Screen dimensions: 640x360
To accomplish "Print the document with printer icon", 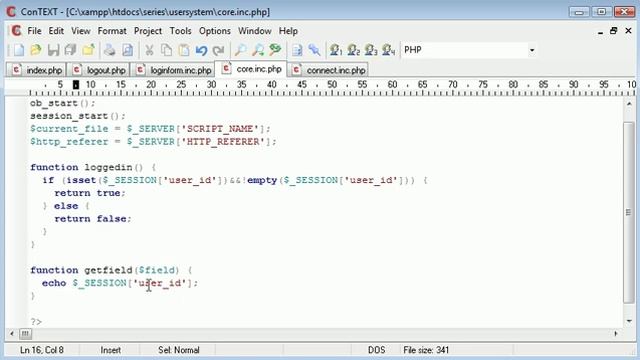I will click(x=109, y=50).
